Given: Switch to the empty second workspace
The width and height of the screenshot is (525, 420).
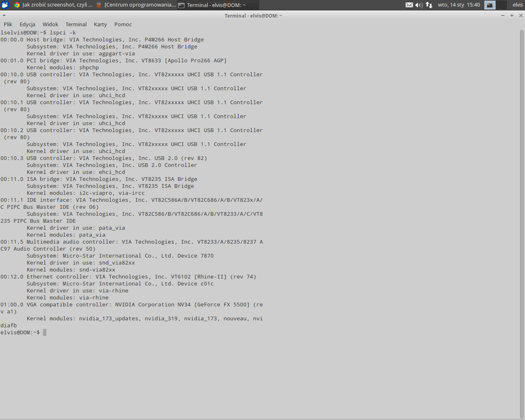Looking at the screenshot, I should [501, 5].
